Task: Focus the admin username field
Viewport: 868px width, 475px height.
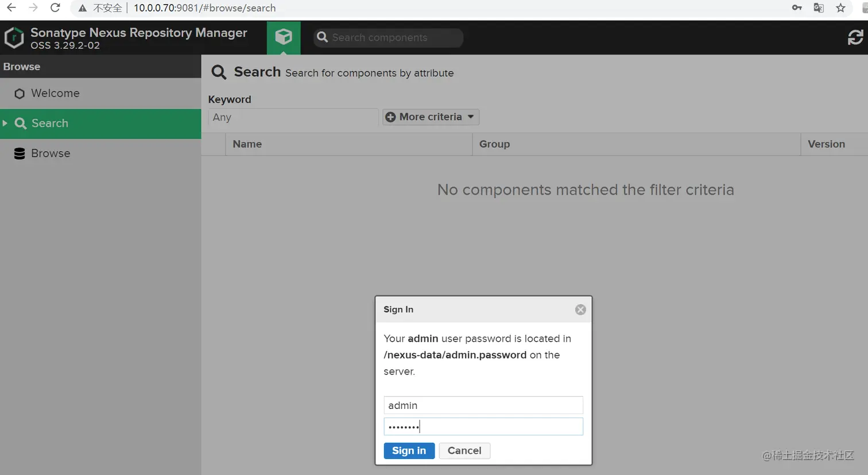Action: [483, 406]
